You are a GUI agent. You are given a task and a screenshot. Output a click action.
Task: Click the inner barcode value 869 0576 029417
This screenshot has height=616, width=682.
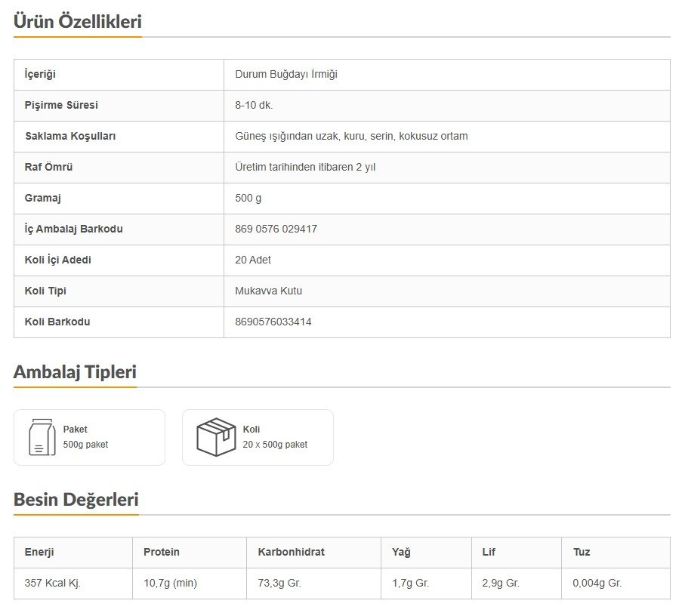click(276, 229)
